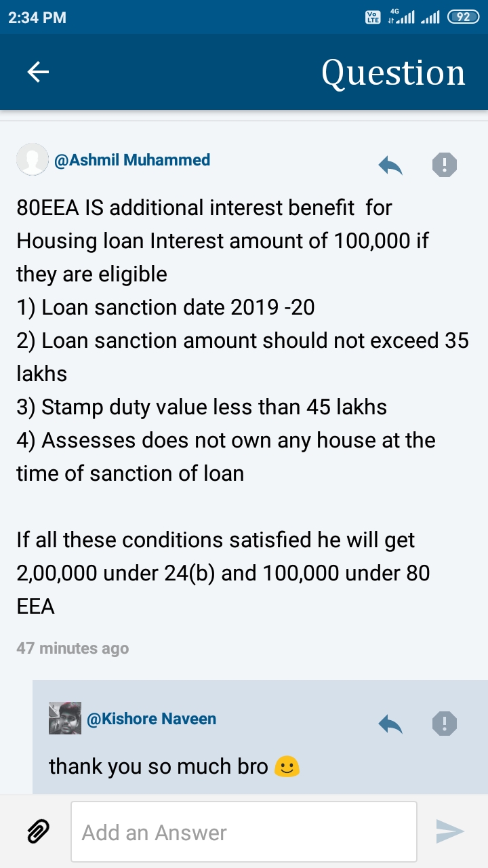Open Ashmil Muhammed's profile picture
The height and width of the screenshot is (868, 488).
32,160
